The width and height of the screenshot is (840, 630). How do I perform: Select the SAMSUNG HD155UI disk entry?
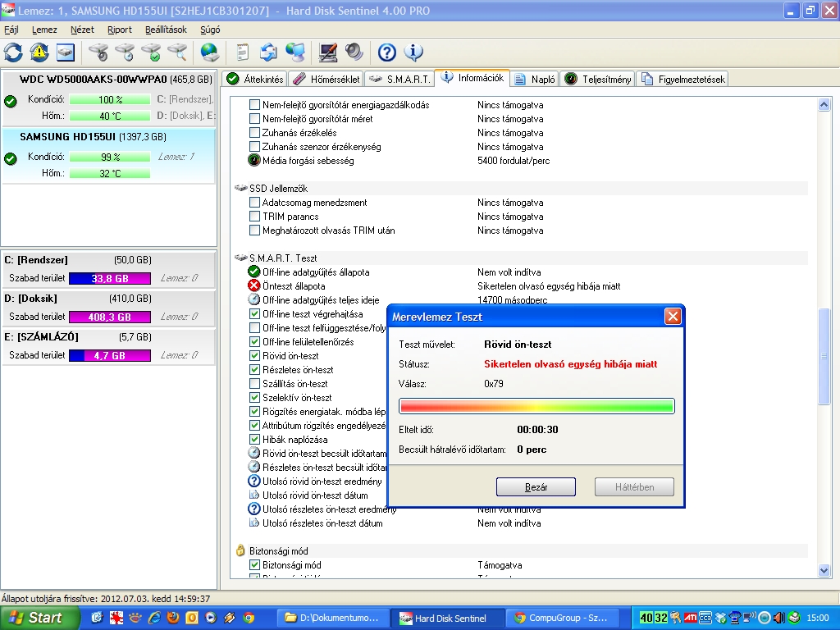(x=109, y=155)
